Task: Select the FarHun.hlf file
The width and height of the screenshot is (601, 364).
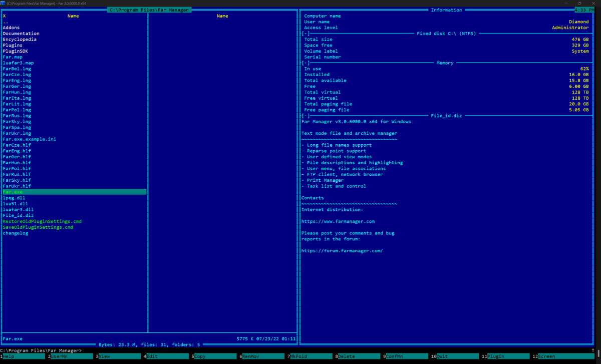Action: (74, 163)
